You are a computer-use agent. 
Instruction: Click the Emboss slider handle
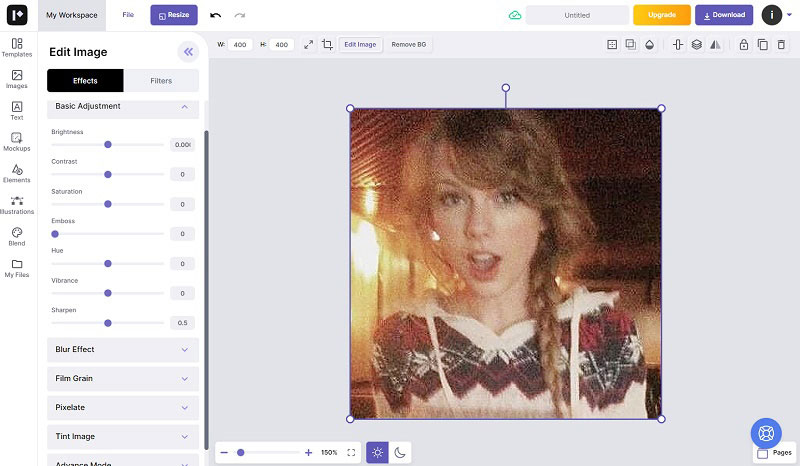tap(55, 234)
